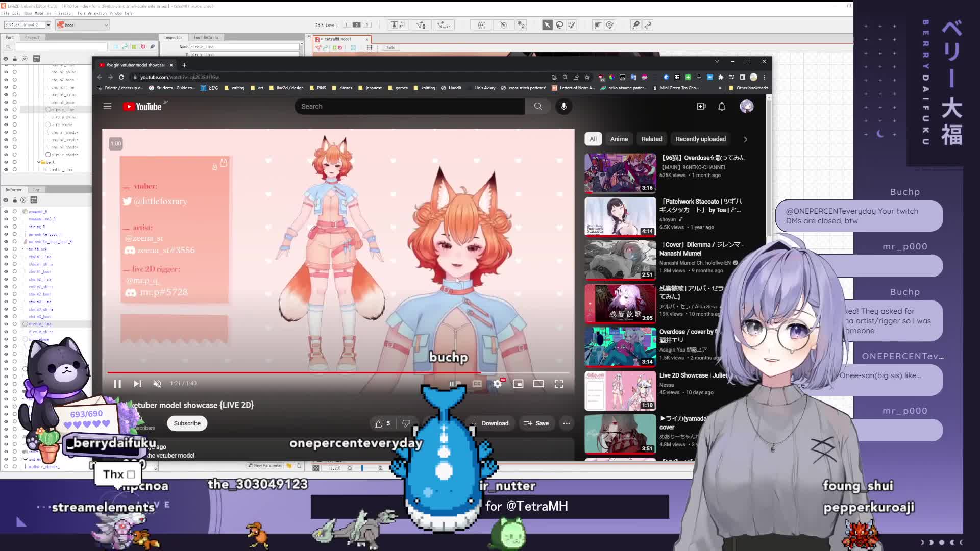Click the YouTube Create video icon
The width and height of the screenshot is (980, 551).
pyautogui.click(x=701, y=106)
